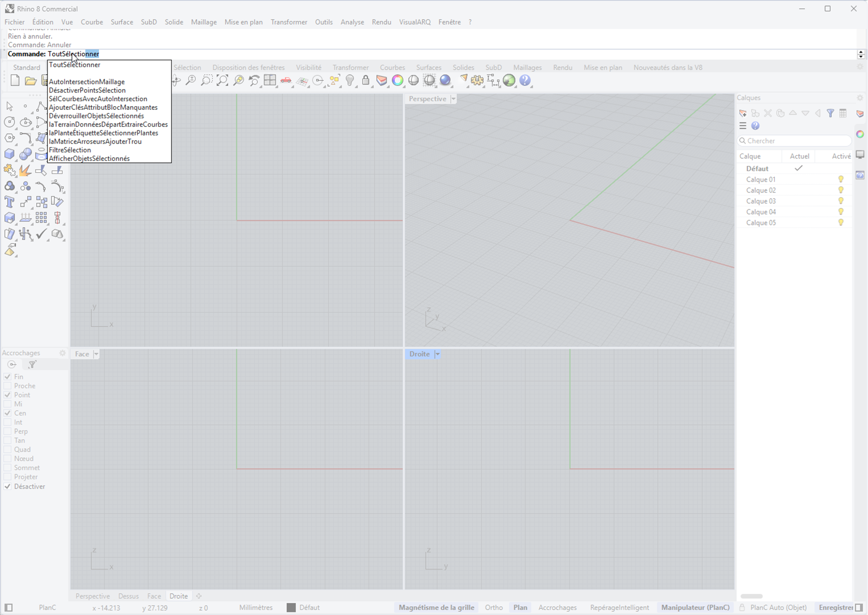Click the lock objects padlock icon
Viewport: 868px width, 615px height.
[x=366, y=80]
